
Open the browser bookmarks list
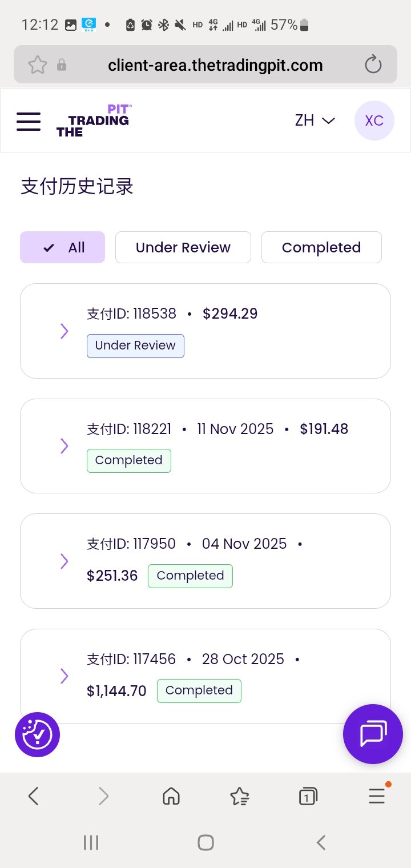click(x=239, y=795)
